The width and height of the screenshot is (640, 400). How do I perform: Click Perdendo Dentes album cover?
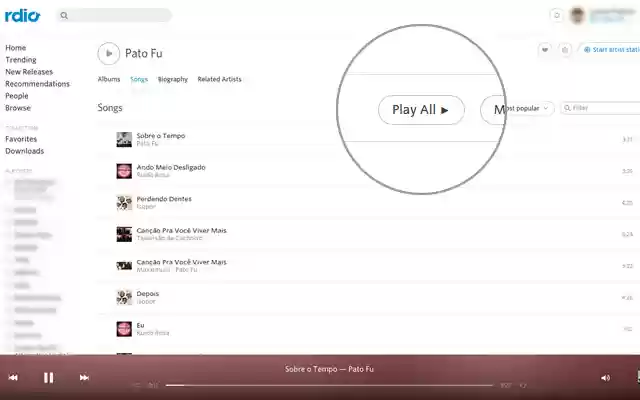tap(124, 203)
